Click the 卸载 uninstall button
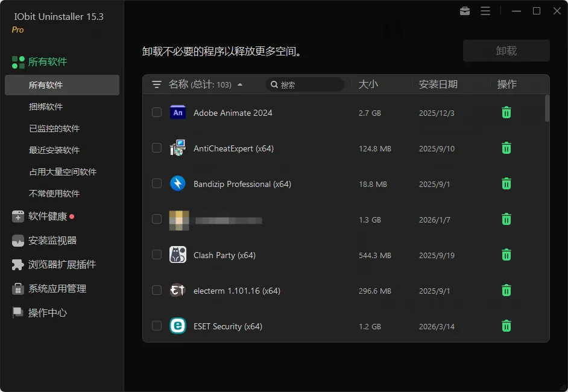 coord(506,51)
